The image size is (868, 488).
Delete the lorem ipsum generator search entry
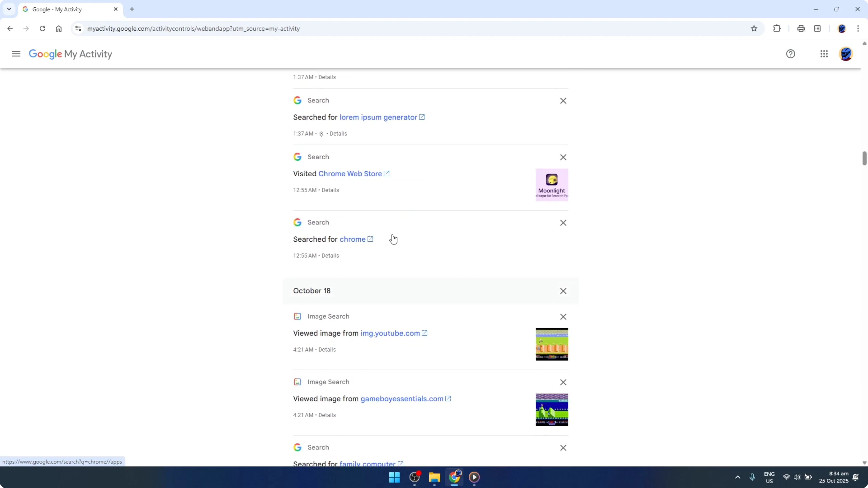[x=563, y=101]
